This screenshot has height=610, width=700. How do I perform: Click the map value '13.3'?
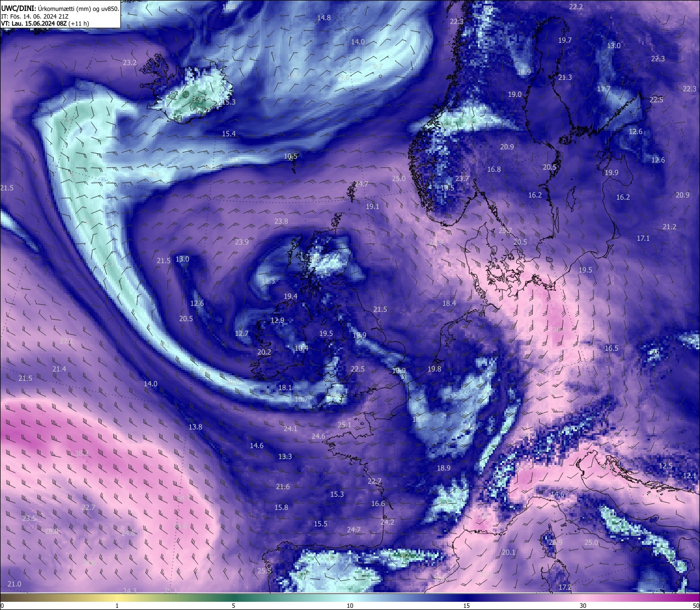coord(285,457)
